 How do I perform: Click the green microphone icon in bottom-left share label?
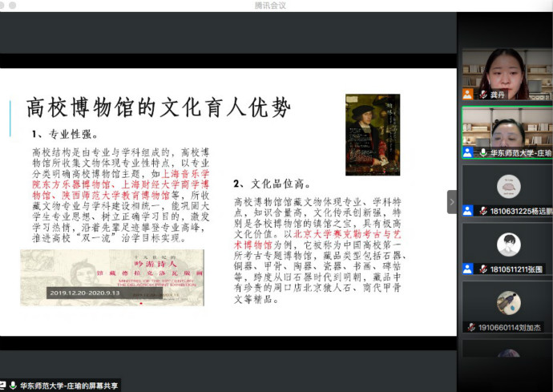(x=14, y=386)
